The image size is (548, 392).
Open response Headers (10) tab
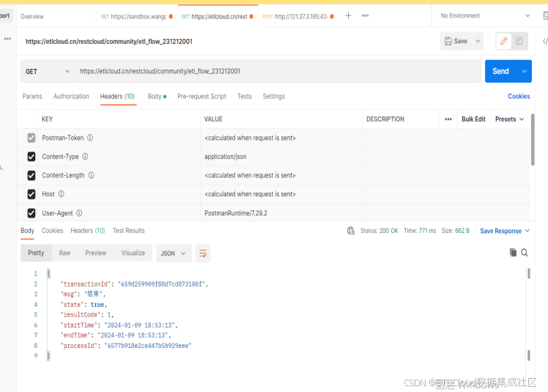coord(88,231)
